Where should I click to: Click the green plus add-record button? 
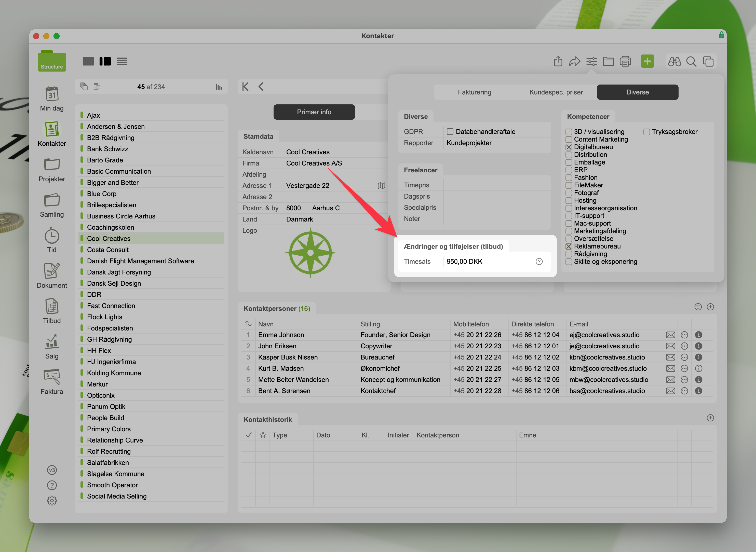(x=647, y=61)
